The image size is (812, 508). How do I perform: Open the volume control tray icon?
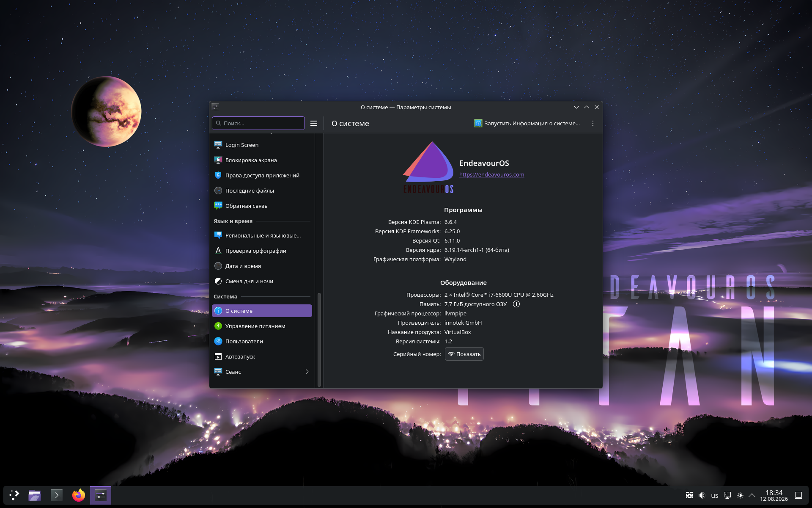tap(702, 495)
